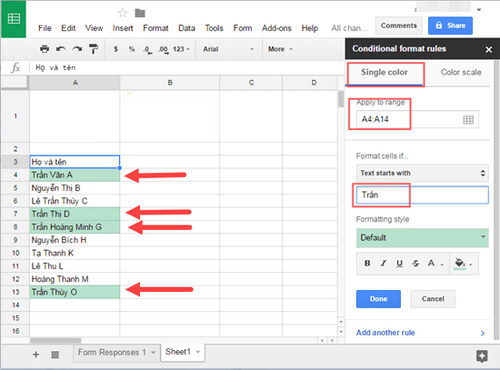Open the text color picker

click(x=435, y=263)
